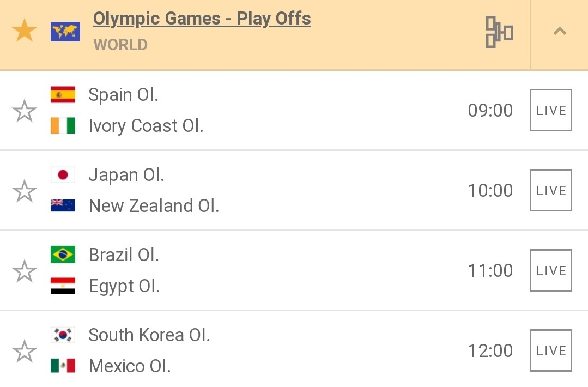The image size is (588, 387).
Task: Select the Mexico Ol. team name
Action: tap(130, 366)
